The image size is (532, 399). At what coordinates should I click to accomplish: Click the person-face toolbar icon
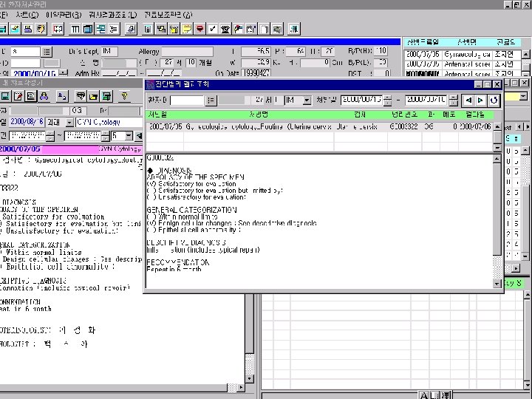41,29
